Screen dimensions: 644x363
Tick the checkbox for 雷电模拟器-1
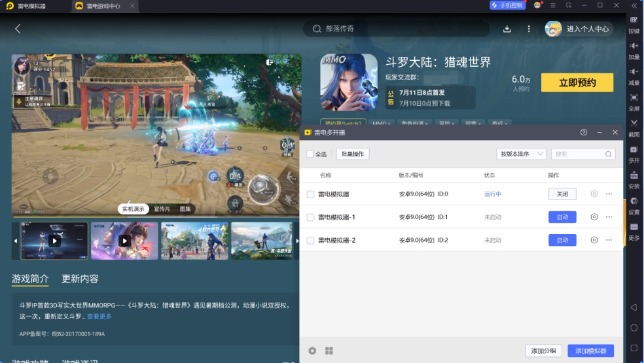pyautogui.click(x=310, y=217)
